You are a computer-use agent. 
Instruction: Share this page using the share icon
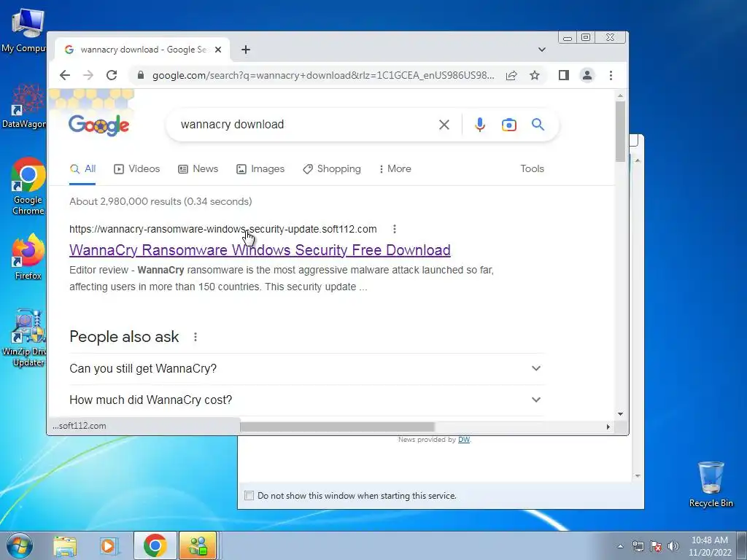click(x=511, y=75)
